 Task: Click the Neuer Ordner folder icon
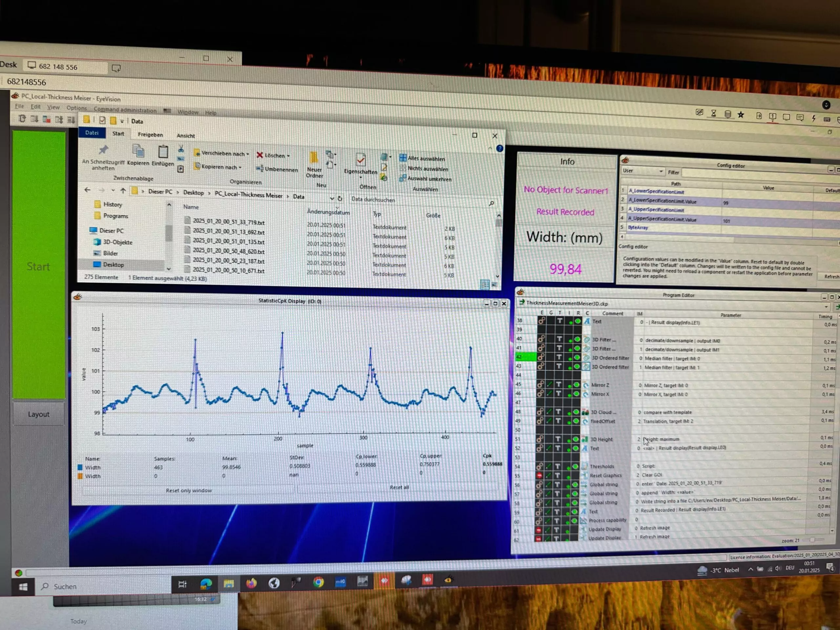pyautogui.click(x=314, y=157)
